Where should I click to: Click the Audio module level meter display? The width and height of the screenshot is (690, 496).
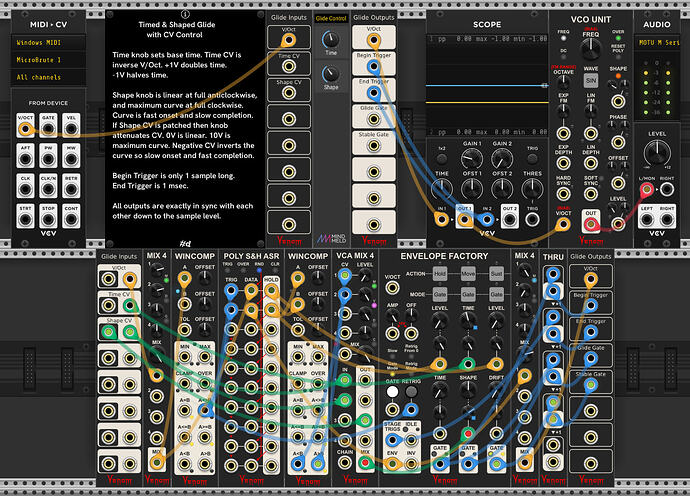click(657, 87)
